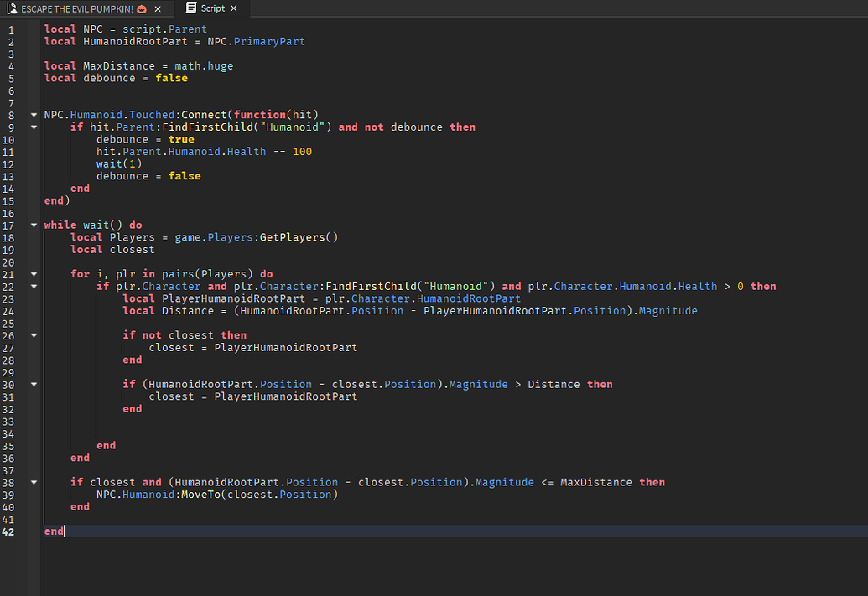Close the Script tab
This screenshot has width=868, height=596.
(x=234, y=8)
